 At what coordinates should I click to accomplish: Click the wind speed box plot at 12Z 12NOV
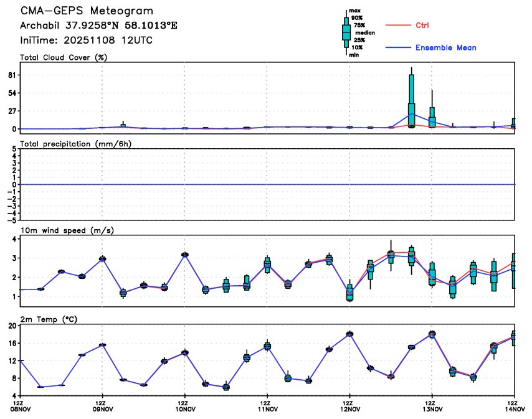[349, 290]
